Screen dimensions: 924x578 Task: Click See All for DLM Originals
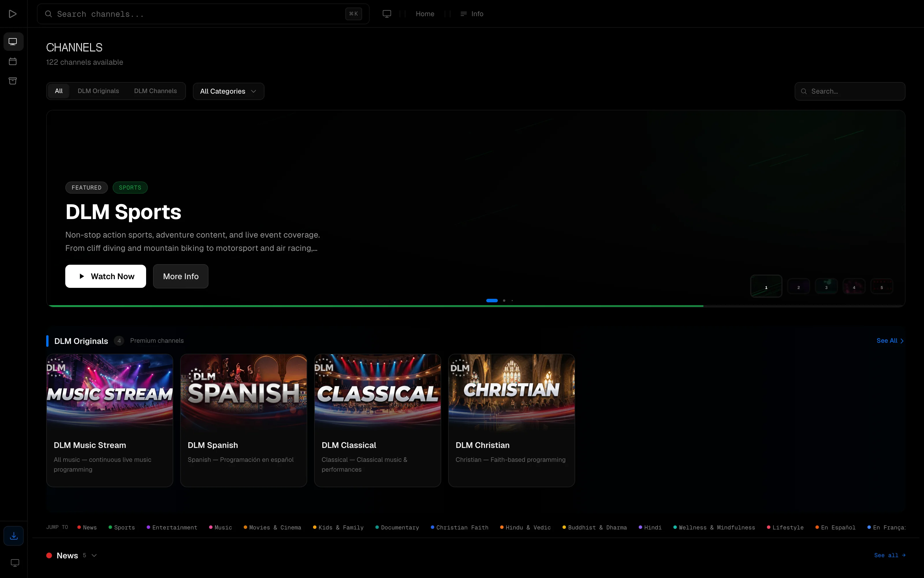tap(891, 341)
